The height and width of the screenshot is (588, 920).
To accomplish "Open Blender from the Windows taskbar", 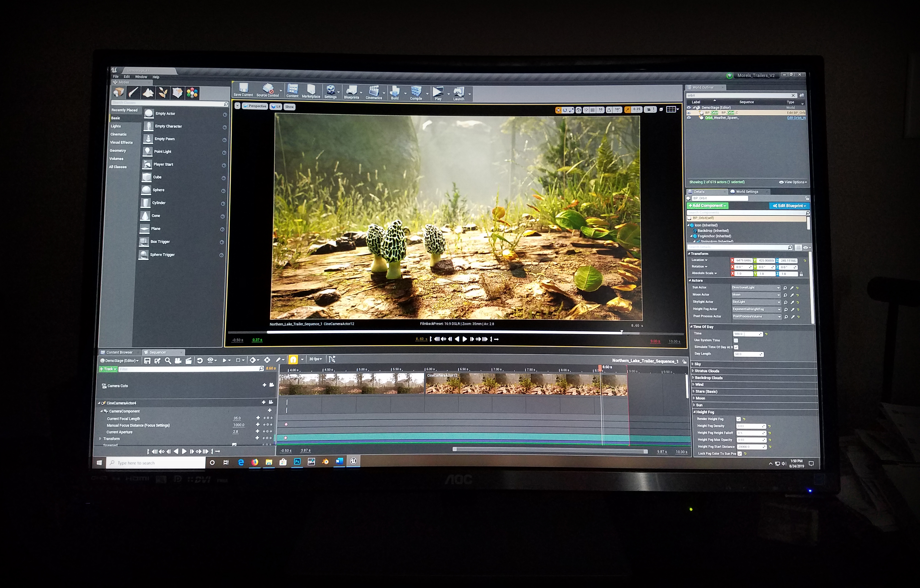I will pos(325,462).
